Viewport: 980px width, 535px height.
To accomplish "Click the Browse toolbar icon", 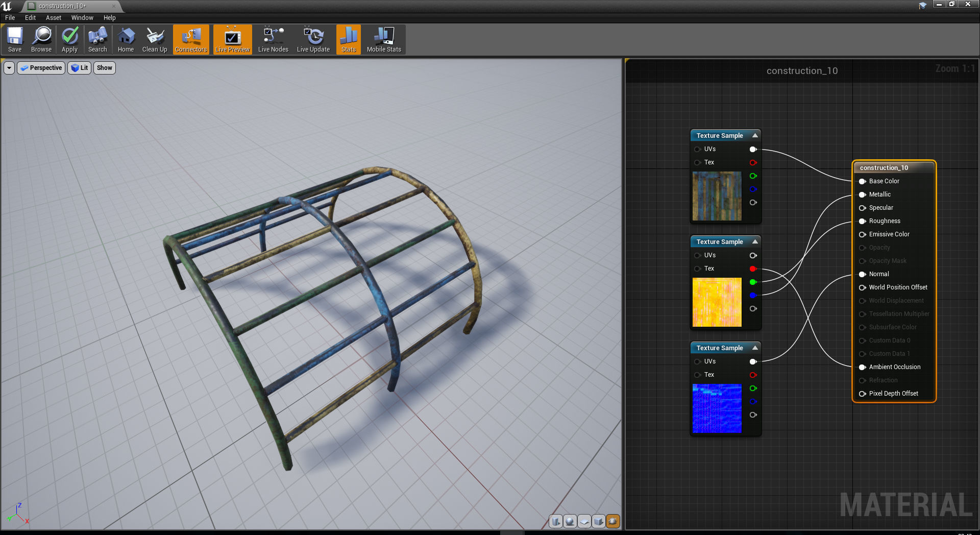I will (41, 40).
